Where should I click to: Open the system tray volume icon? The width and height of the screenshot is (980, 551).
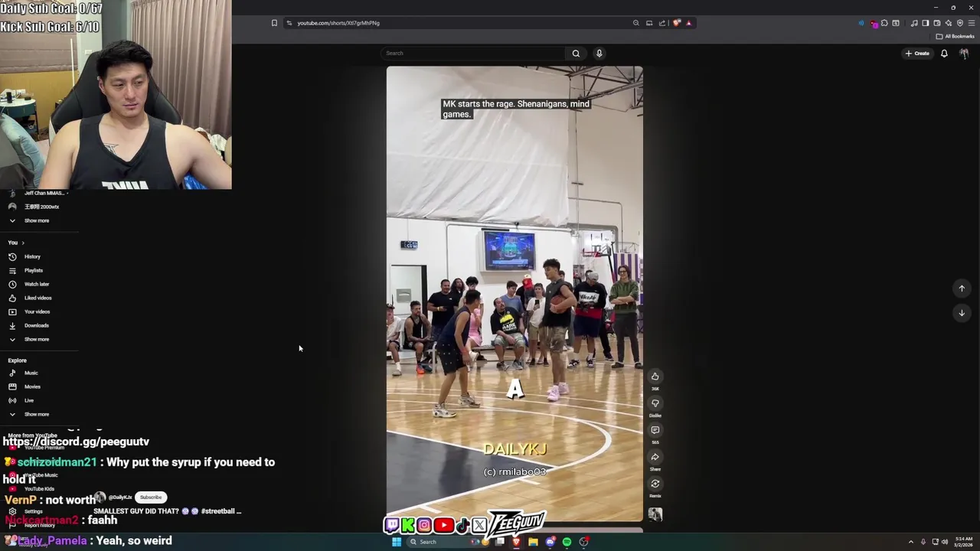(x=945, y=542)
